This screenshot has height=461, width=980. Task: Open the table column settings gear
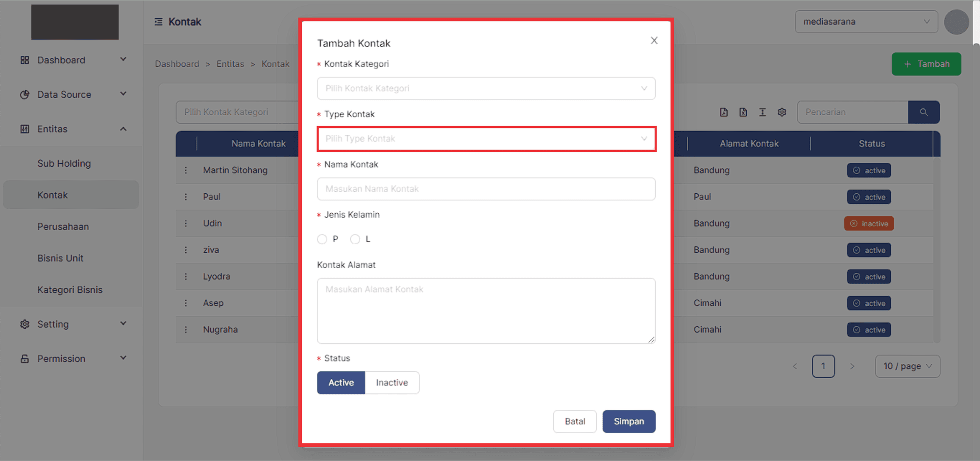point(782,112)
